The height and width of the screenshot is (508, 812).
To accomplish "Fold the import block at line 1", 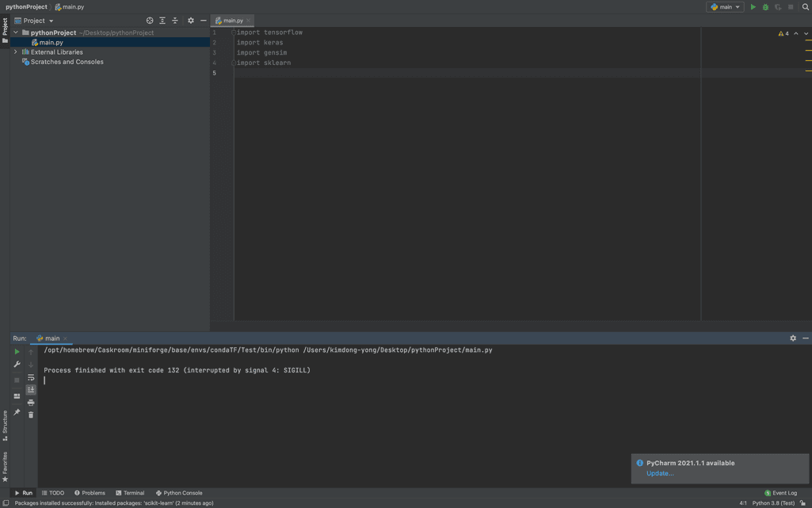I will pos(234,32).
